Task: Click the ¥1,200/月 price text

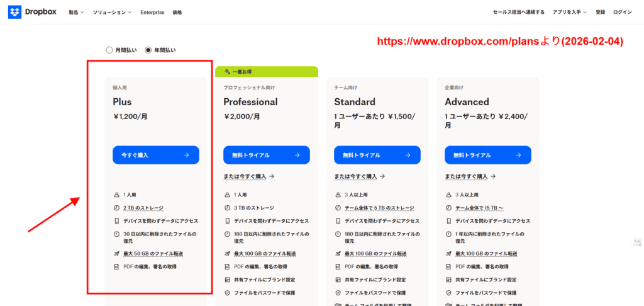Action: point(130,116)
